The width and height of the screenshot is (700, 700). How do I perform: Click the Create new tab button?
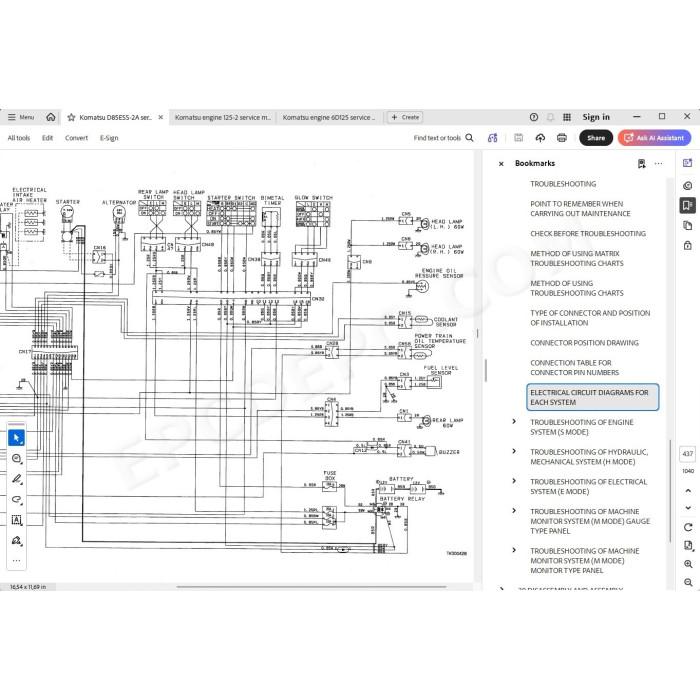pyautogui.click(x=405, y=117)
